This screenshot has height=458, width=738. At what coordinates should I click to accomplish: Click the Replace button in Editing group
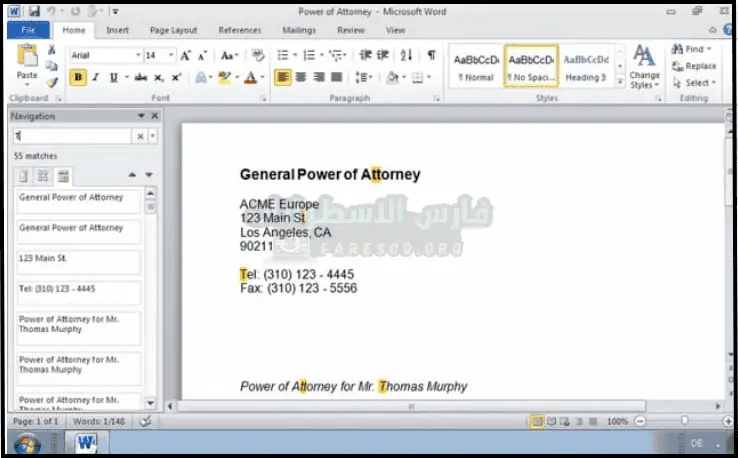coord(694,66)
